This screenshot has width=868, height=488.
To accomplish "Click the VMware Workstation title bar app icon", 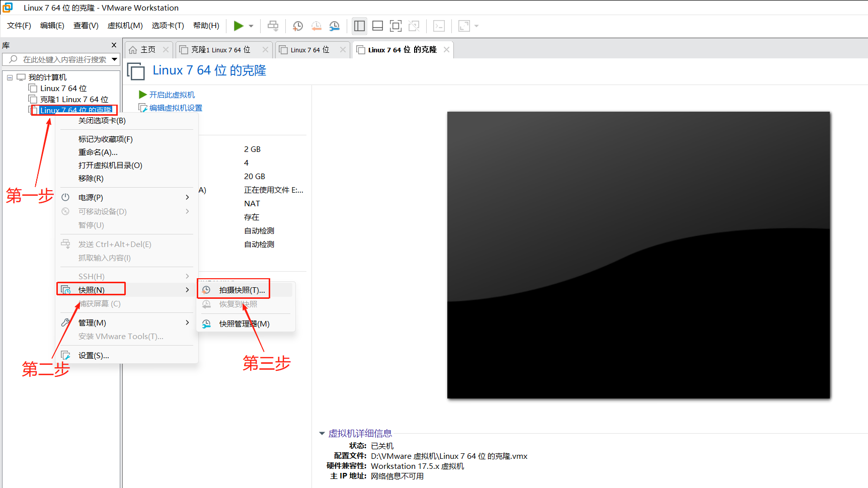I will [8, 7].
